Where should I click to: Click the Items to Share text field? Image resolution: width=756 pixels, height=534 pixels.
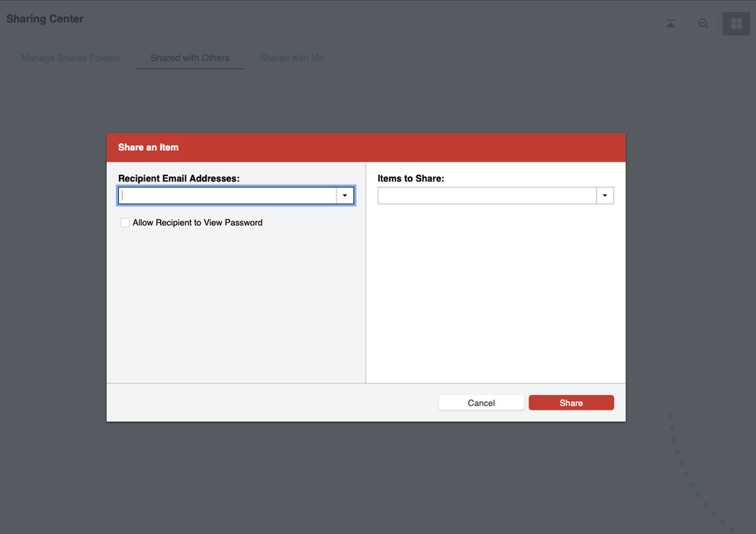tap(487, 195)
